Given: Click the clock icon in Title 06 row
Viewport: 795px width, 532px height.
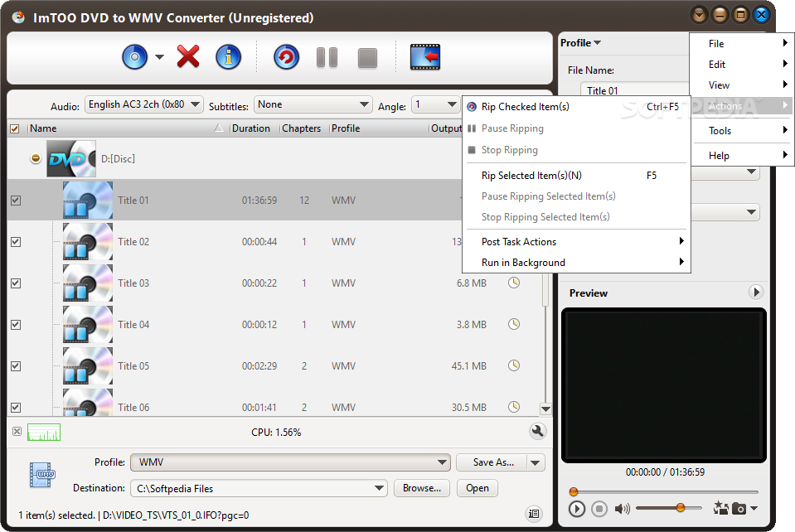Looking at the screenshot, I should point(514,406).
